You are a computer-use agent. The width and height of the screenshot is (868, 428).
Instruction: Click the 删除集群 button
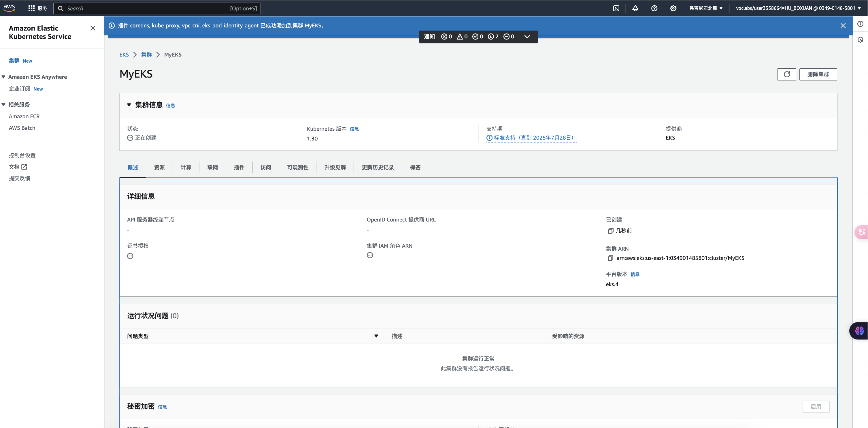click(818, 74)
